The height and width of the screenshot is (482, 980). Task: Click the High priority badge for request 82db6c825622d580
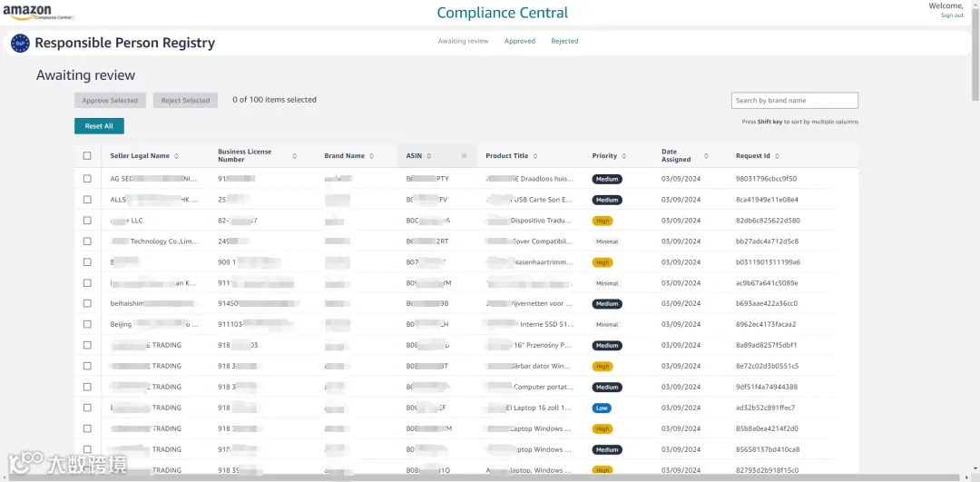point(603,221)
